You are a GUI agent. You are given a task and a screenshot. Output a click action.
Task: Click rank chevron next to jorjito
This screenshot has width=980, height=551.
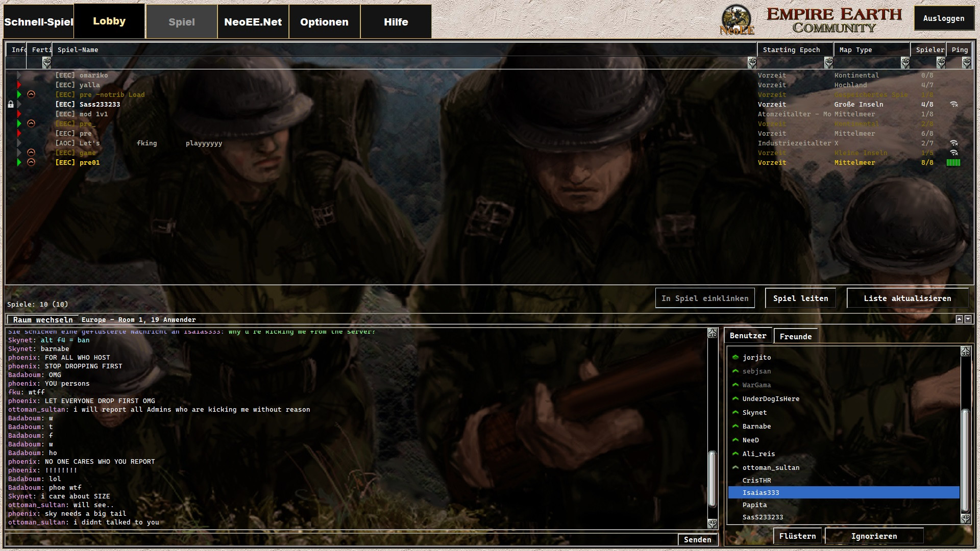click(x=736, y=357)
